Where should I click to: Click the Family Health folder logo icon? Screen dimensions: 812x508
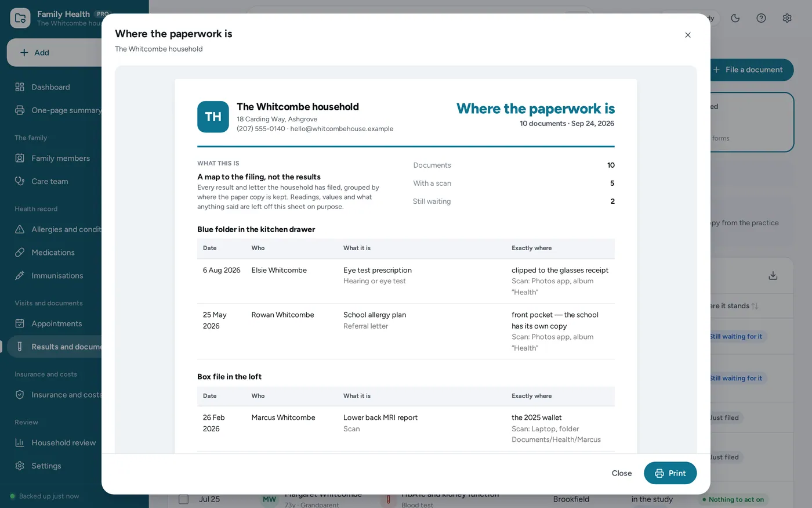[20, 18]
